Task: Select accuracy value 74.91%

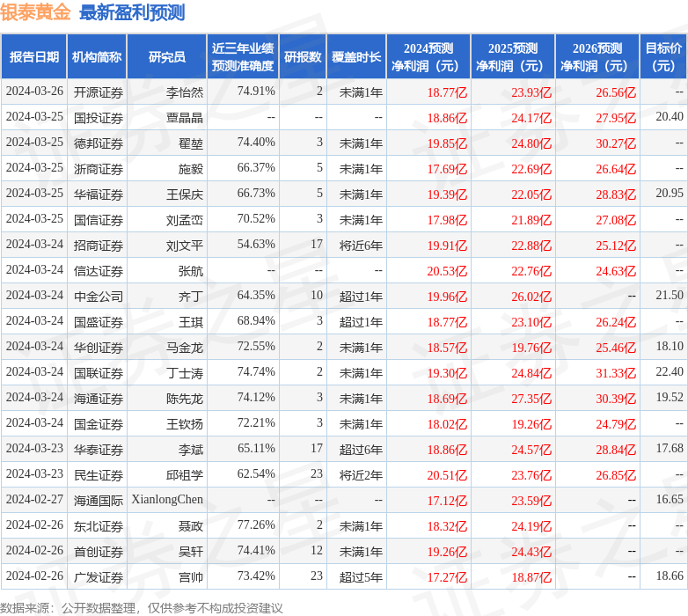Action: pyautogui.click(x=256, y=91)
